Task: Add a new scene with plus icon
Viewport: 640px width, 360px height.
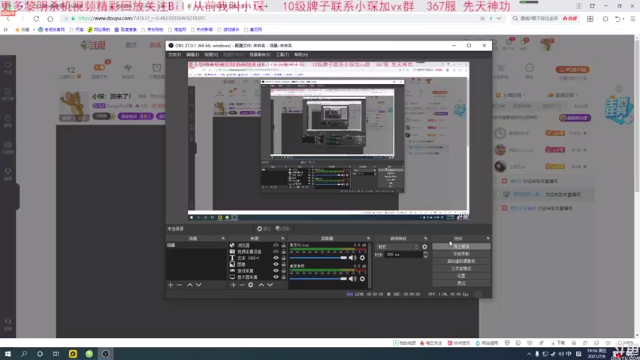Action: click(x=171, y=285)
